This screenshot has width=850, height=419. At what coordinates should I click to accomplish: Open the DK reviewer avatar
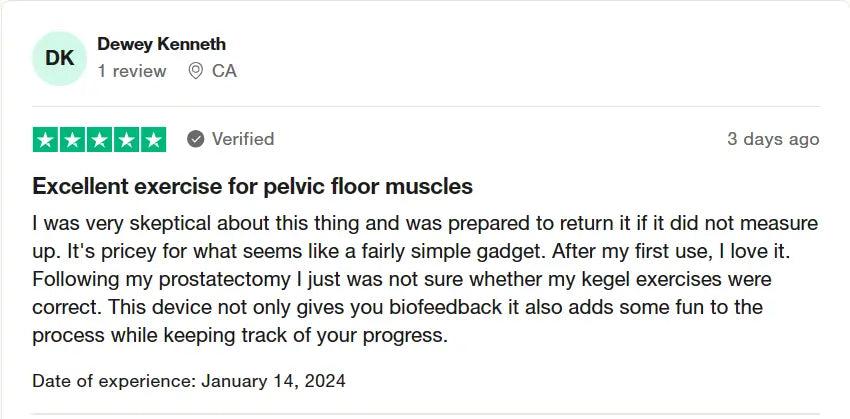(x=59, y=58)
